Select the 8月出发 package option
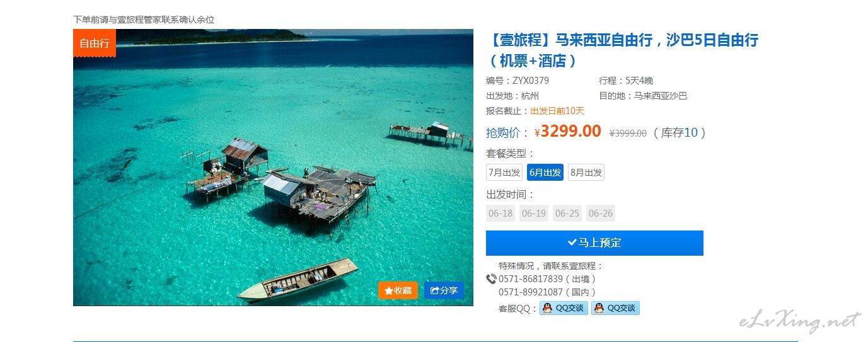This screenshot has width=868, height=342. (x=586, y=173)
